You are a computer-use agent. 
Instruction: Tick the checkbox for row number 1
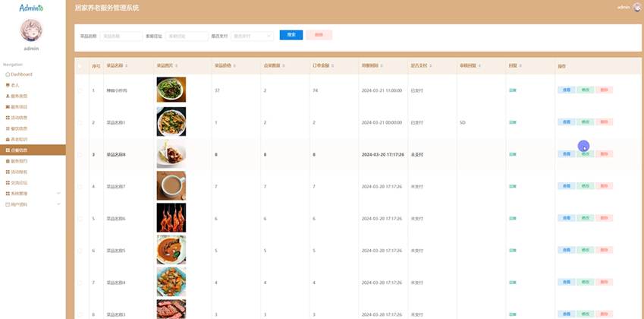click(x=80, y=90)
